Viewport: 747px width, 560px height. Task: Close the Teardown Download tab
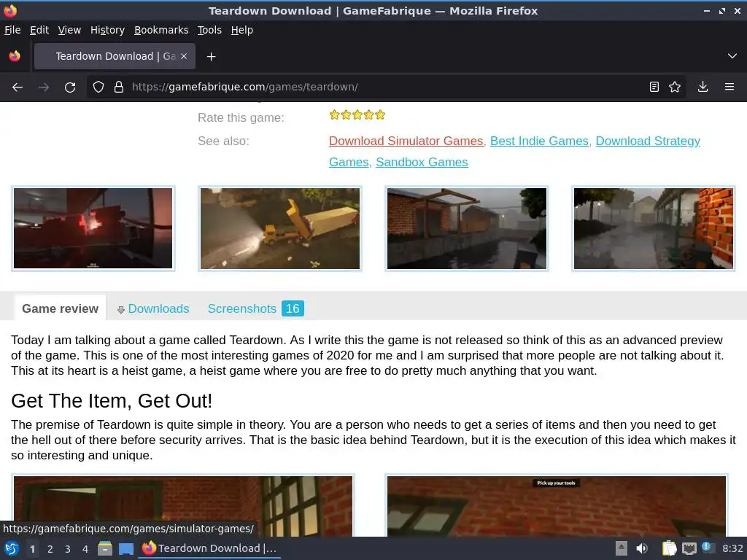click(184, 56)
